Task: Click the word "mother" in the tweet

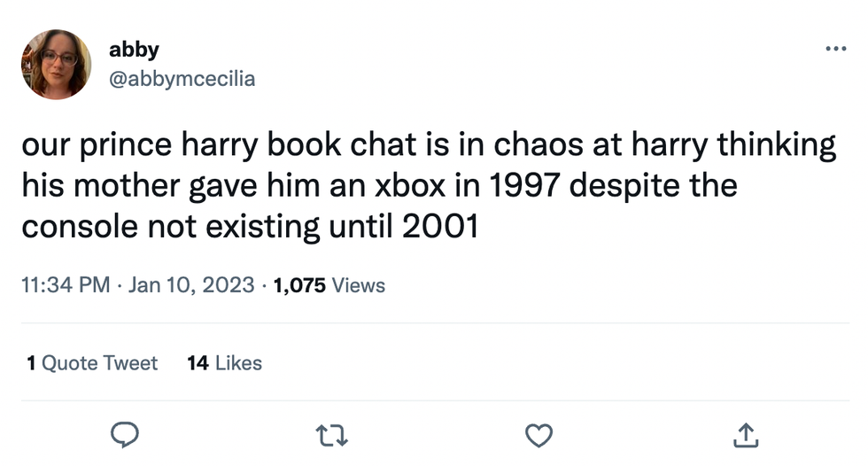Action: pyautogui.click(x=126, y=186)
